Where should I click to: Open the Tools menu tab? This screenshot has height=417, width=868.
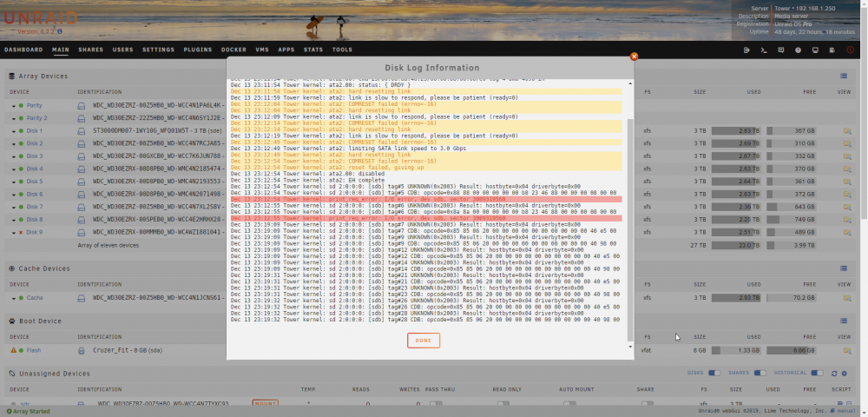[342, 50]
